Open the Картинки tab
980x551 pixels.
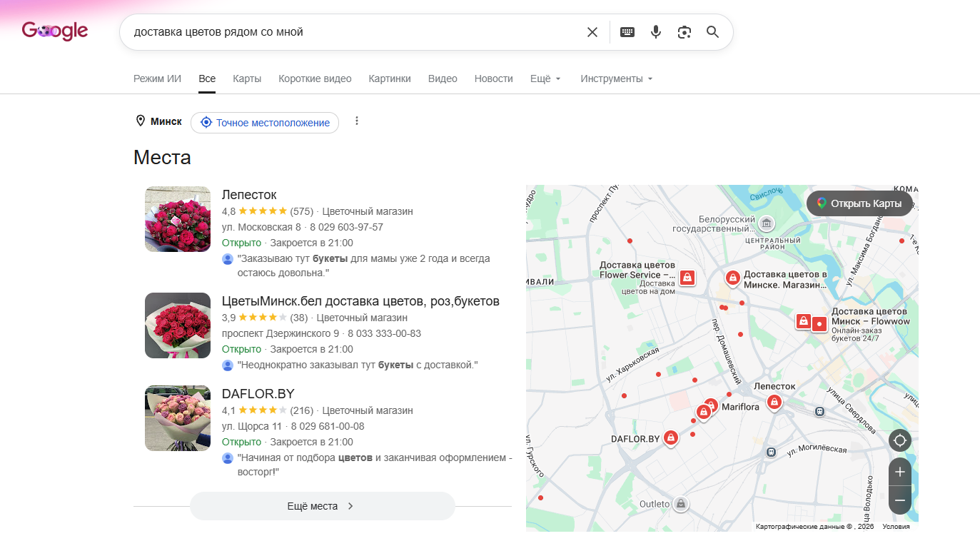click(x=390, y=79)
